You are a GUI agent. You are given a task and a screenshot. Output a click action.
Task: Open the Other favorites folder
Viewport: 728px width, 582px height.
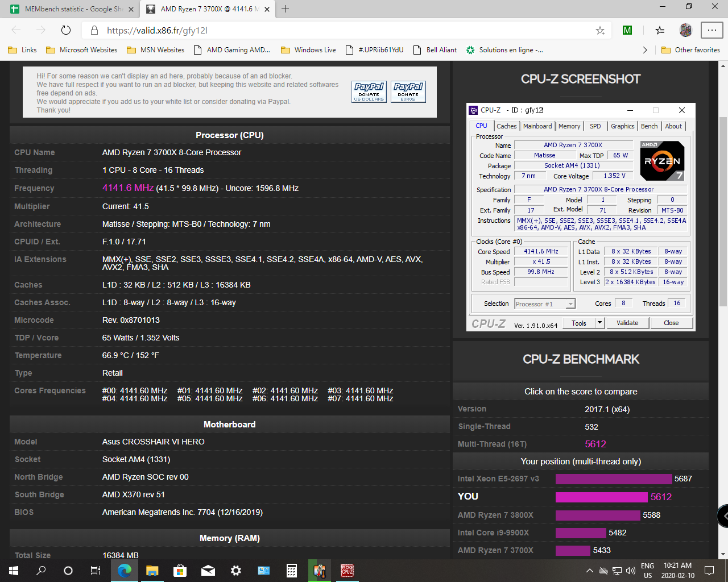[x=690, y=50]
